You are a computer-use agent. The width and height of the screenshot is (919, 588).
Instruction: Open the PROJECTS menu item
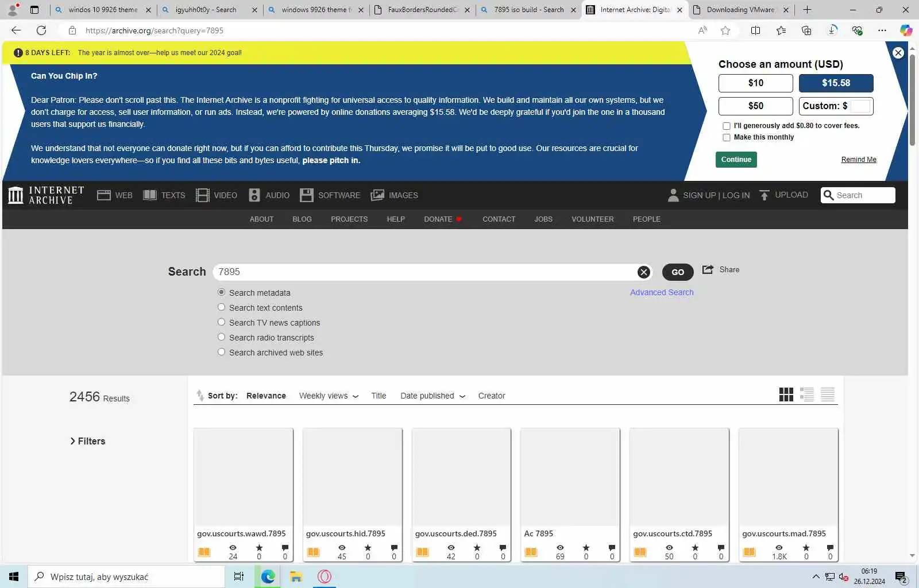click(349, 219)
